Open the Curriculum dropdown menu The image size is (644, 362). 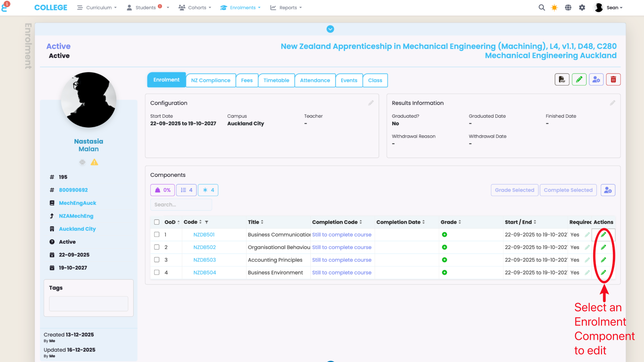(x=97, y=8)
